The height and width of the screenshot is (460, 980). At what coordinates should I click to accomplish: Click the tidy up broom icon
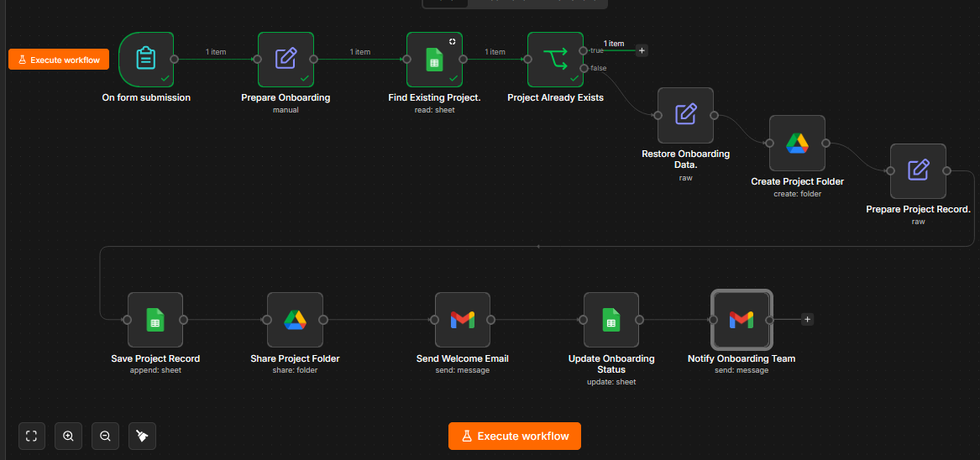tap(143, 436)
